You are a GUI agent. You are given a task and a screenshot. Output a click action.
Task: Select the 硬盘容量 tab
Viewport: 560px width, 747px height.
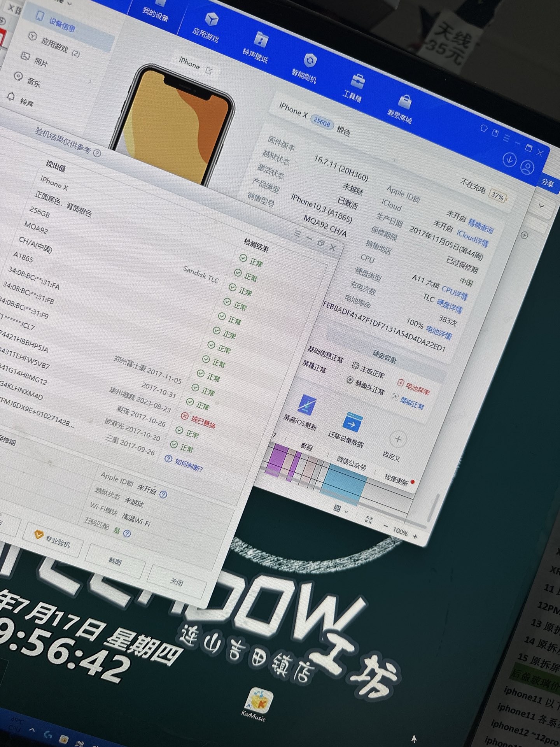[x=385, y=356]
